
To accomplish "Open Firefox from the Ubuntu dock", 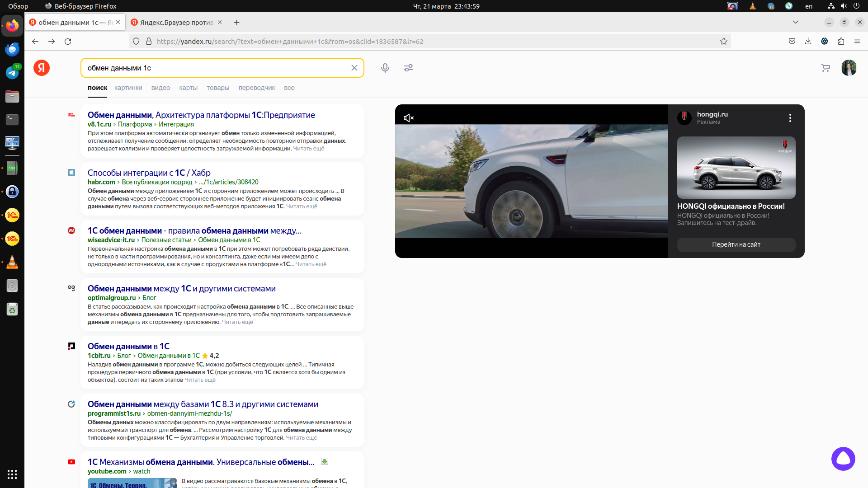I will [x=12, y=26].
